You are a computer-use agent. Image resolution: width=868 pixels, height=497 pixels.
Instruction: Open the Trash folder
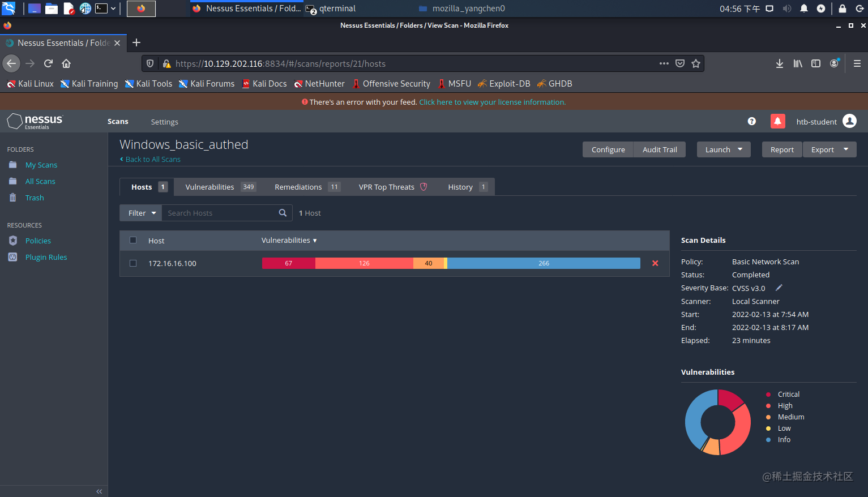[x=35, y=198]
